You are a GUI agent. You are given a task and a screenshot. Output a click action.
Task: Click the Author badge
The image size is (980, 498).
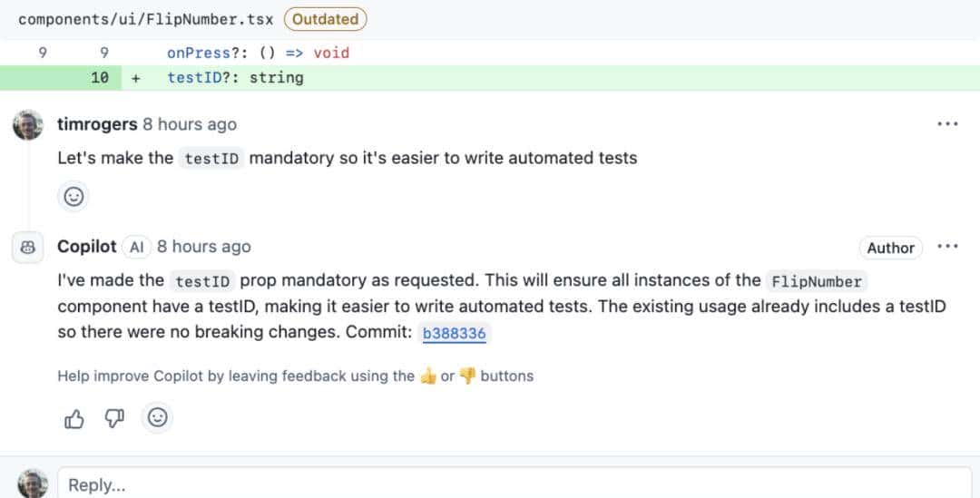(890, 248)
